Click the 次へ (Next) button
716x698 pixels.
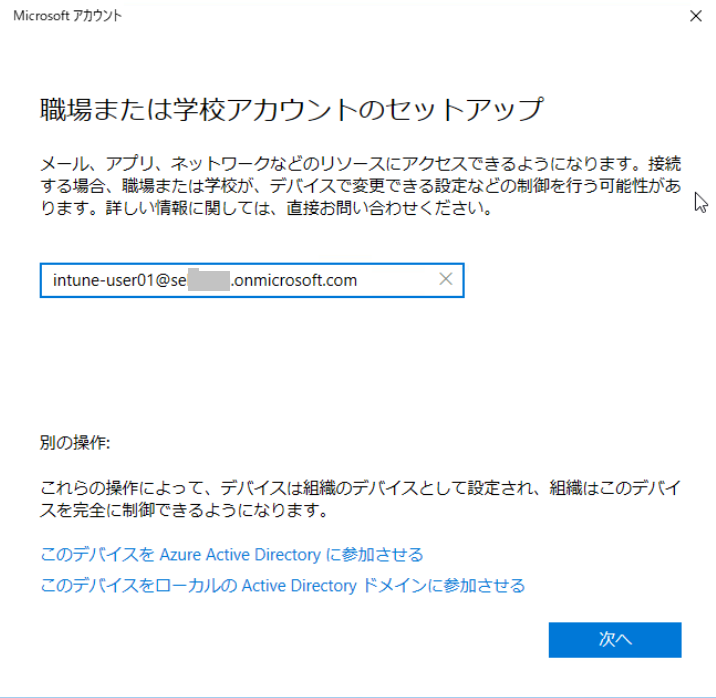pyautogui.click(x=615, y=640)
